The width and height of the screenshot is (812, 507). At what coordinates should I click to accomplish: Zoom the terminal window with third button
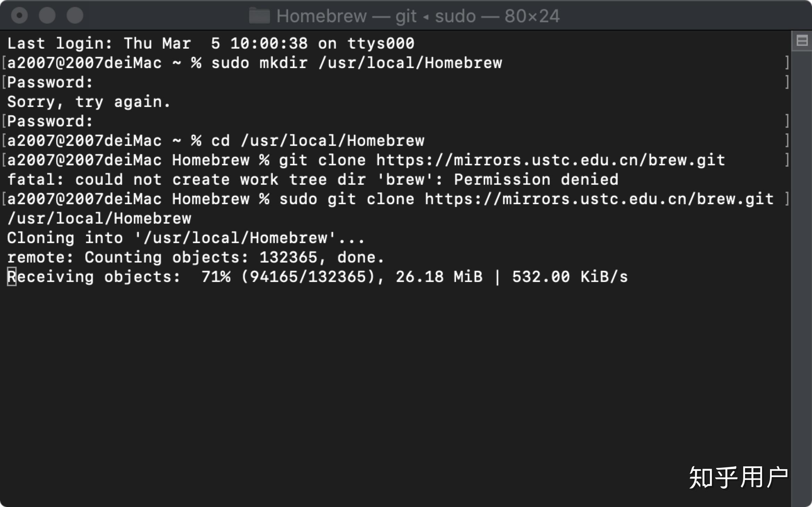pos(75,16)
